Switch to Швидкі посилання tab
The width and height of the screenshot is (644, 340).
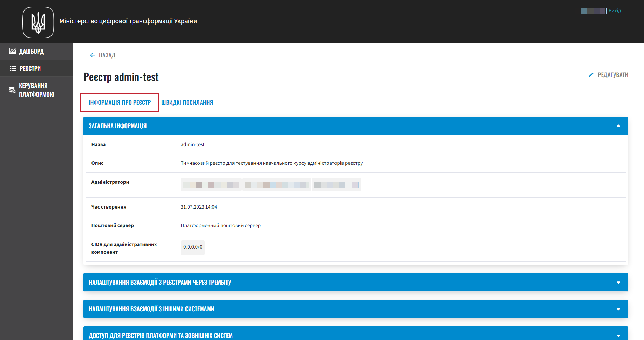click(x=187, y=102)
